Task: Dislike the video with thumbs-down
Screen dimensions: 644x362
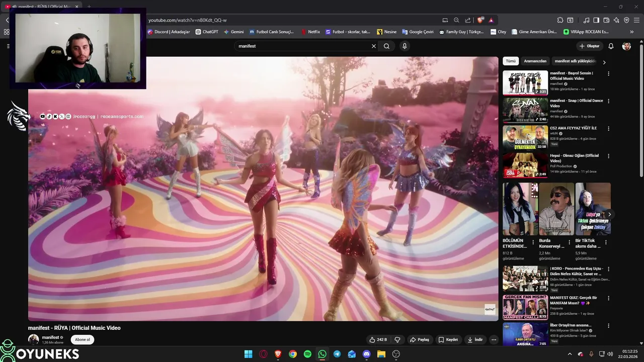Action: point(397,339)
